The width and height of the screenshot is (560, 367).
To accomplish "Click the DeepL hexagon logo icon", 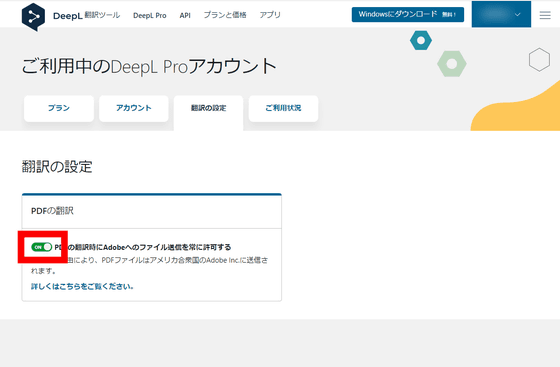I will [33, 17].
